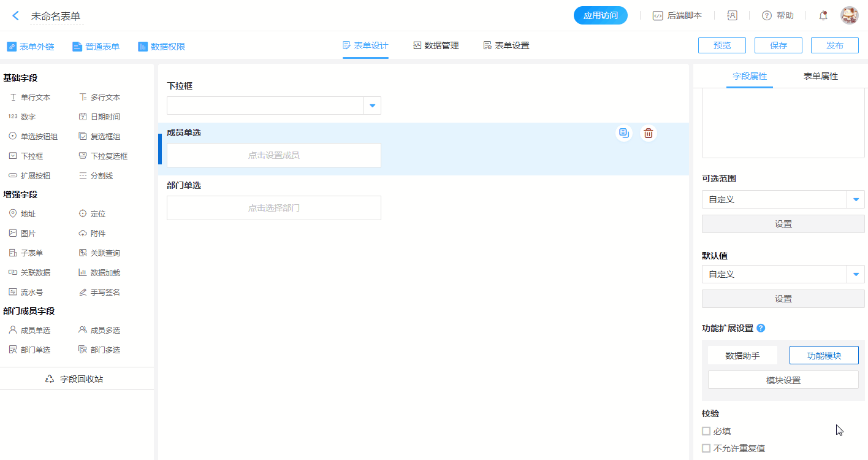Expand the 可选范围 dropdown
The width and height of the screenshot is (868, 460).
(x=856, y=199)
